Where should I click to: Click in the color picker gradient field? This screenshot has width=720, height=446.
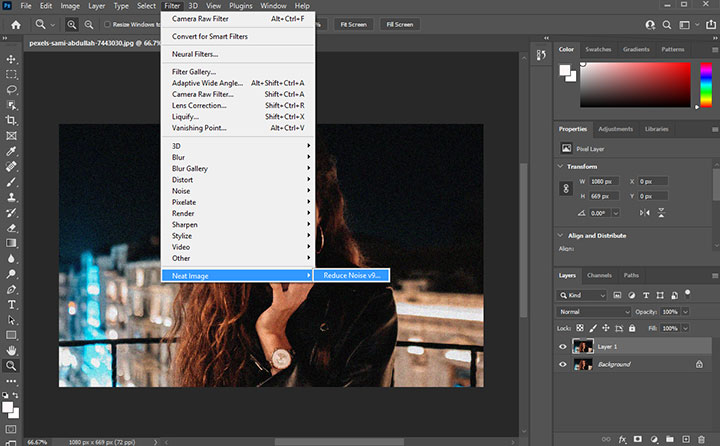(636, 86)
